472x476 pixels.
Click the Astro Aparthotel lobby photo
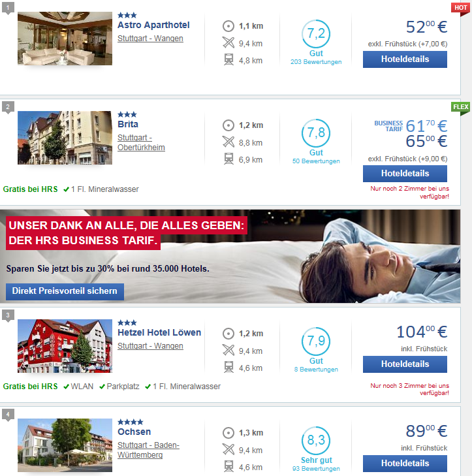pyautogui.click(x=65, y=39)
